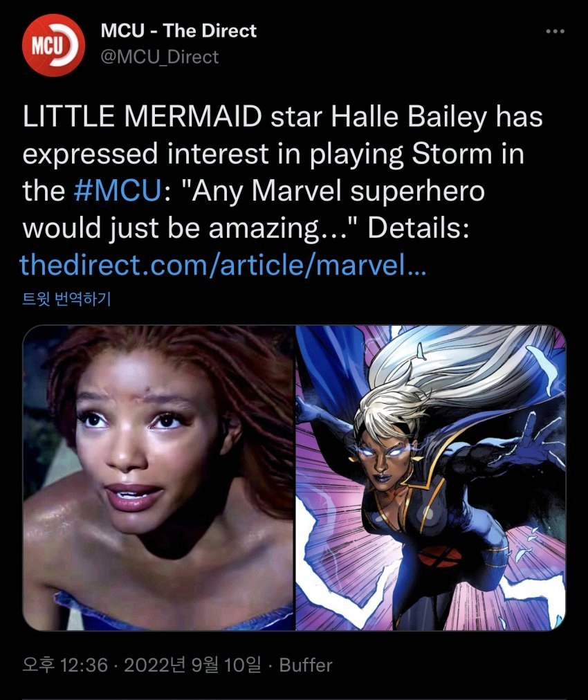Open the MCU Direct profile avatar
The height and width of the screenshot is (700, 588).
click(53, 45)
